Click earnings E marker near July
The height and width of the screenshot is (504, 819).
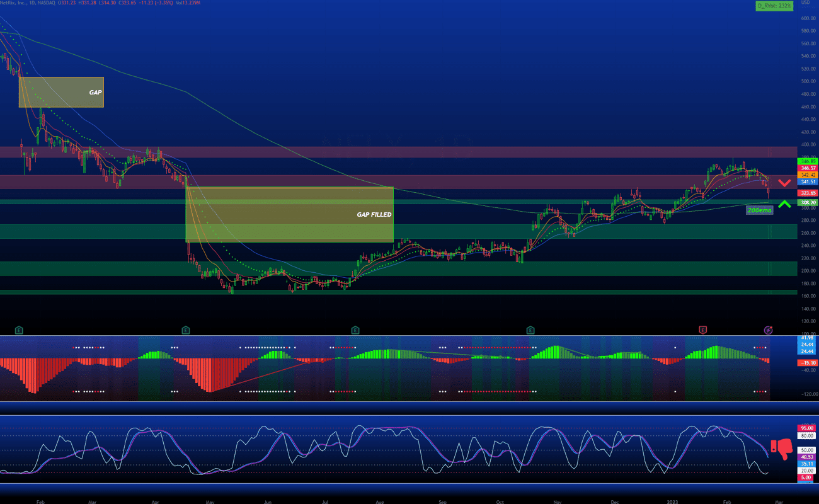(x=355, y=329)
